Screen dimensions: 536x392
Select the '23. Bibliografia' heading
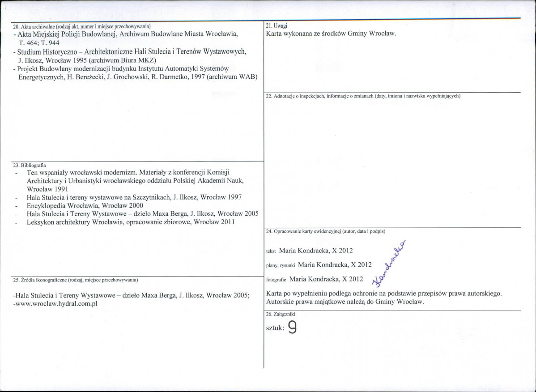click(x=30, y=165)
